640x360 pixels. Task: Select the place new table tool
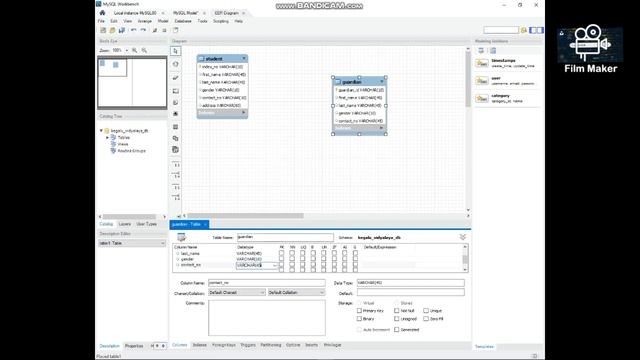point(176,127)
